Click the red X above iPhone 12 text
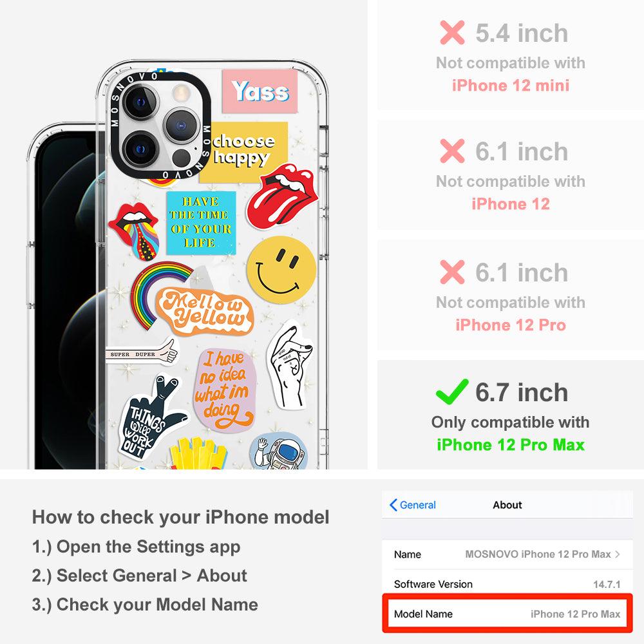 452,151
